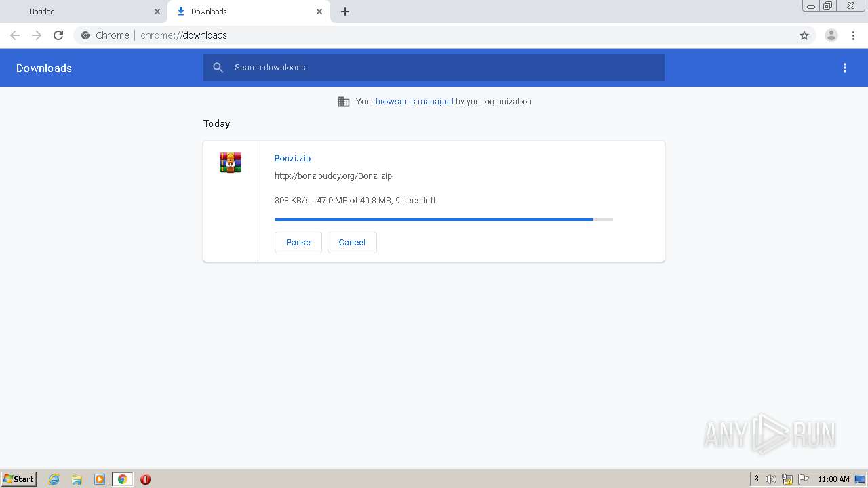Screen dimensions: 868x488
Task: Bookmark this page with the star icon
Action: 804,35
